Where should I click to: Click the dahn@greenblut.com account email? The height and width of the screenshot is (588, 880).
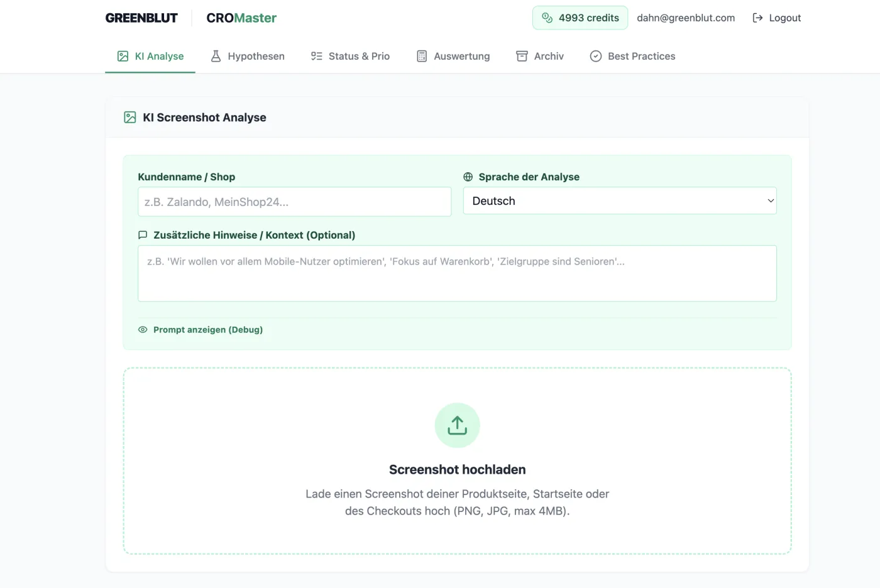686,18
